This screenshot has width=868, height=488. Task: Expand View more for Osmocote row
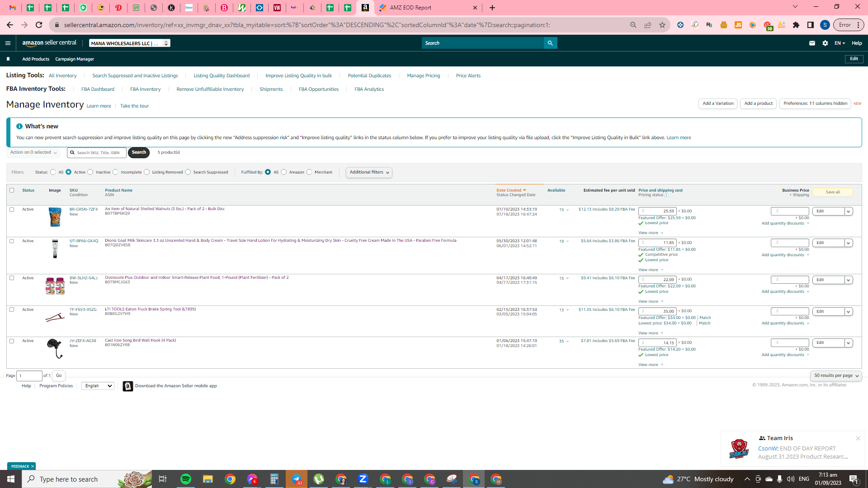651,302
